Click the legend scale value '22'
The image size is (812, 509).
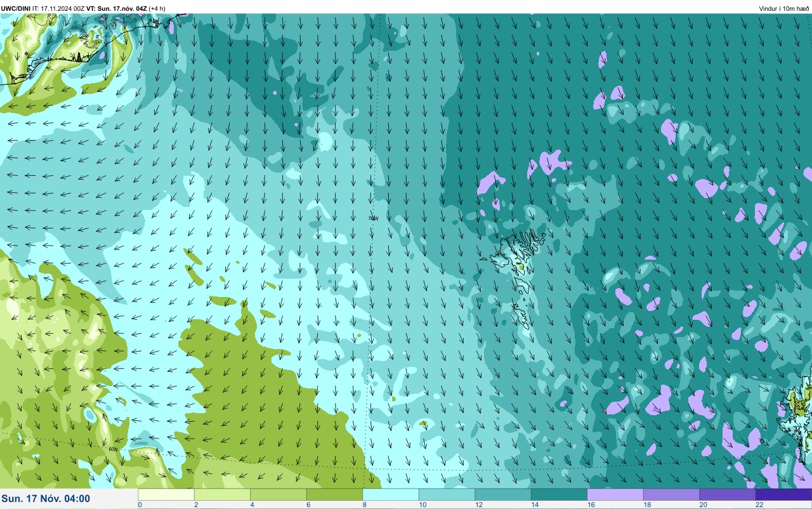759,505
